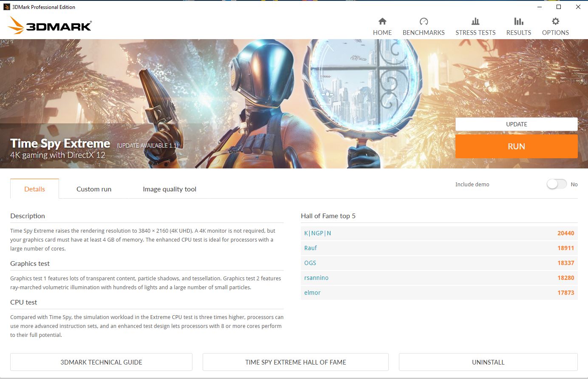Image resolution: width=588 pixels, height=379 pixels.
Task: Switch Include demo from No to Yes
Action: point(557,184)
